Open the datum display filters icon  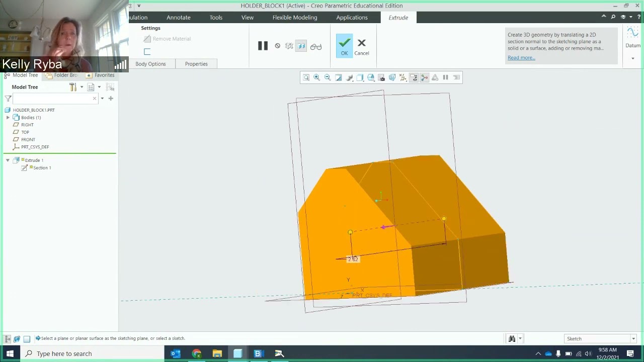tap(403, 77)
